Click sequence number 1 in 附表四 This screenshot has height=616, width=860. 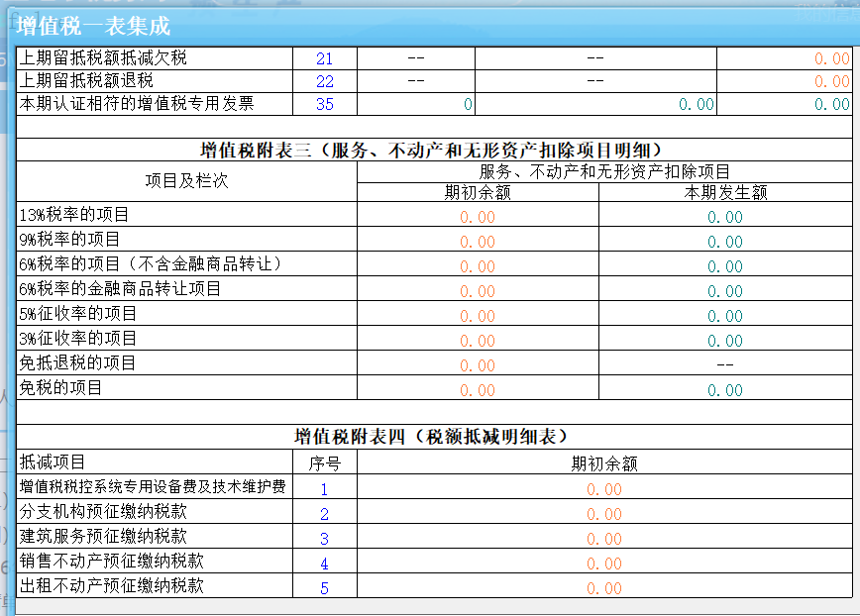324,489
